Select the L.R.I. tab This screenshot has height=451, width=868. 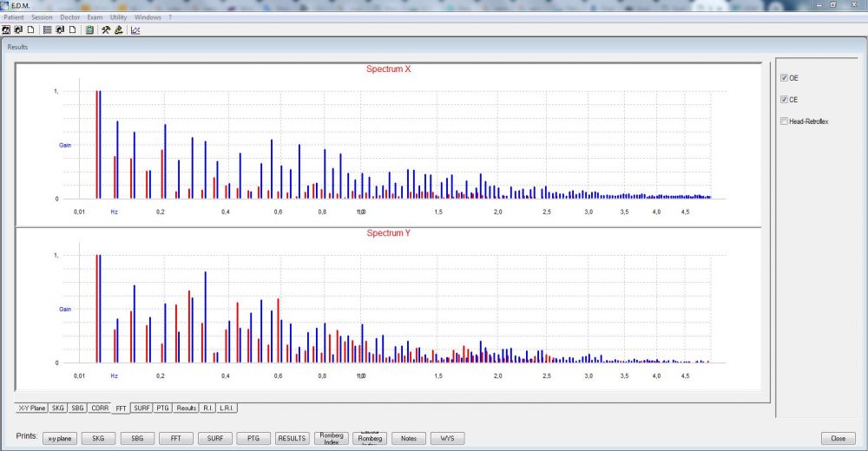(227, 408)
